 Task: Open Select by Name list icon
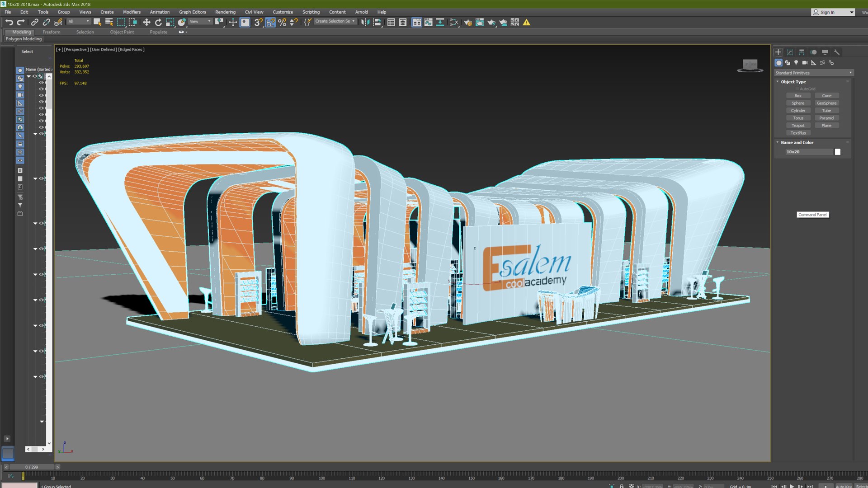[x=109, y=22]
